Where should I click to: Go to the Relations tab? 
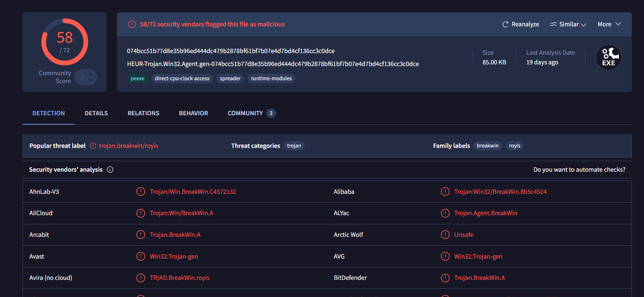143,113
